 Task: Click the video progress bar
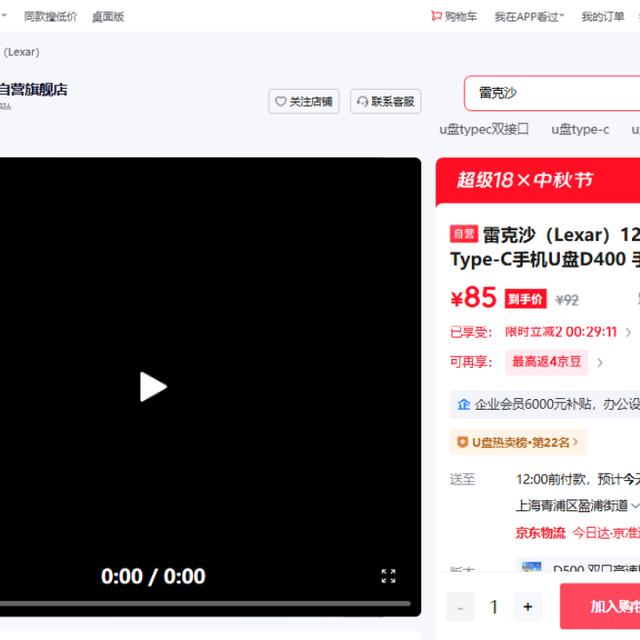205,603
